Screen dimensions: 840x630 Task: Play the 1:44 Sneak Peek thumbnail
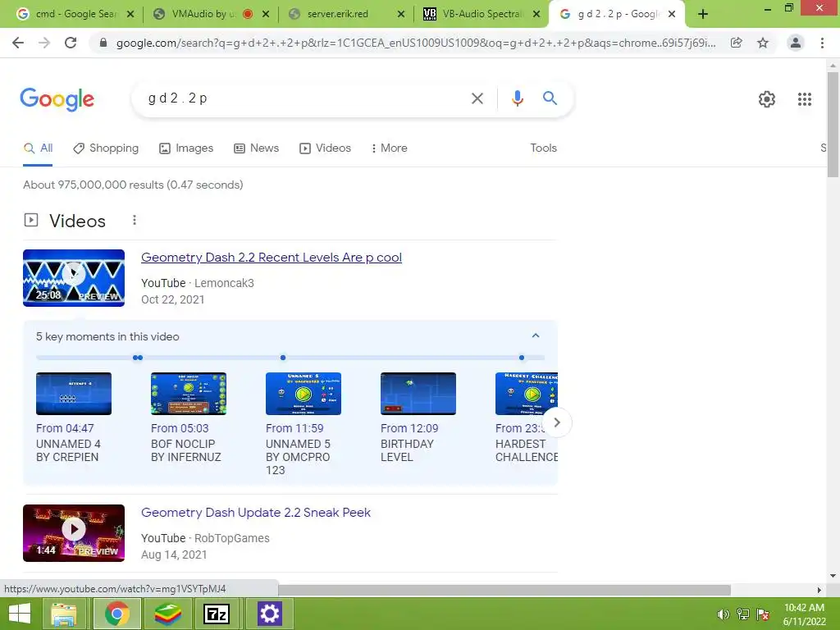[74, 533]
